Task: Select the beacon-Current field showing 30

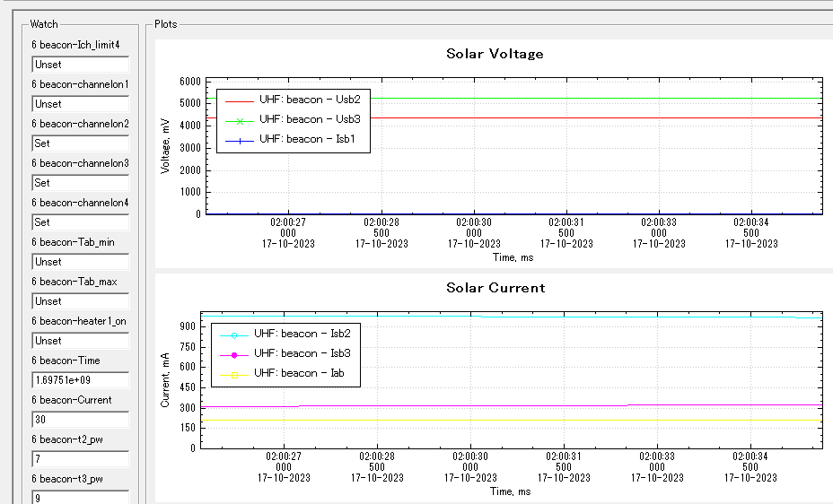Action: tap(80, 420)
